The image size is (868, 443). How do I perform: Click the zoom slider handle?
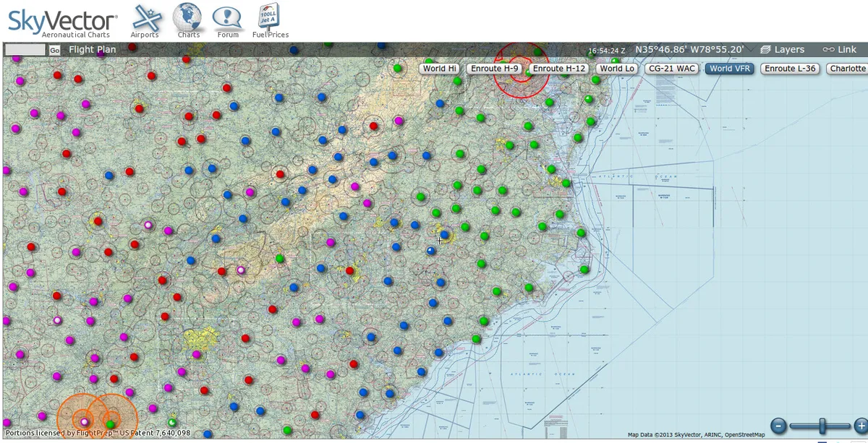(821, 426)
